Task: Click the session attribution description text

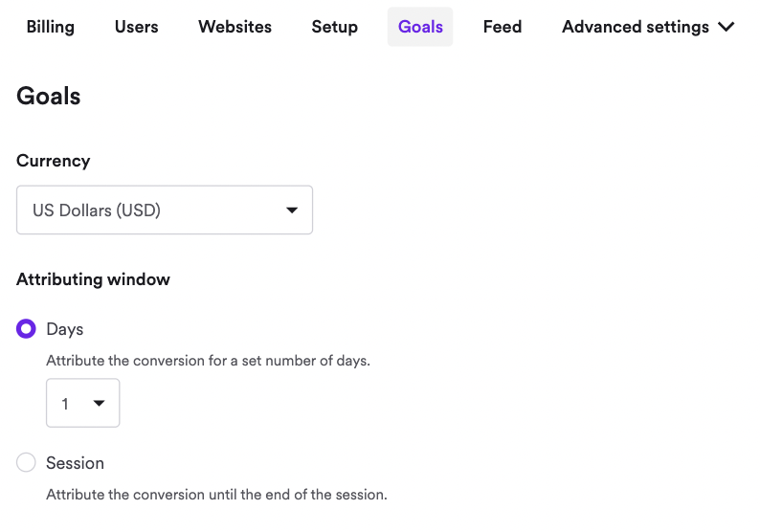Action: pyautogui.click(x=216, y=495)
